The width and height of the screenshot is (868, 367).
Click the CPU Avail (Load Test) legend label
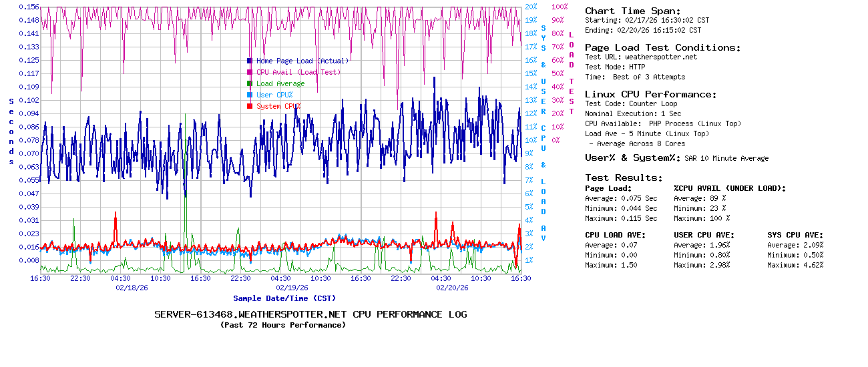pos(298,72)
